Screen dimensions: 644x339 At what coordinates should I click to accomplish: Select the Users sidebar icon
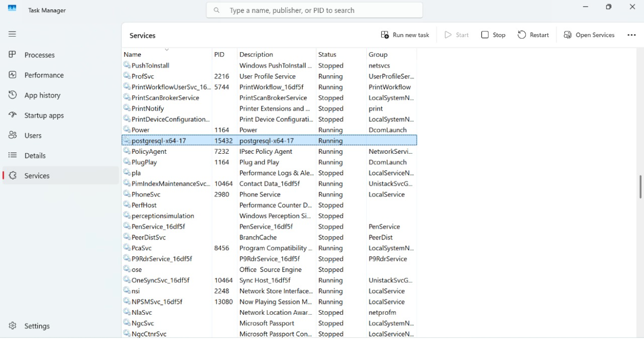click(12, 135)
